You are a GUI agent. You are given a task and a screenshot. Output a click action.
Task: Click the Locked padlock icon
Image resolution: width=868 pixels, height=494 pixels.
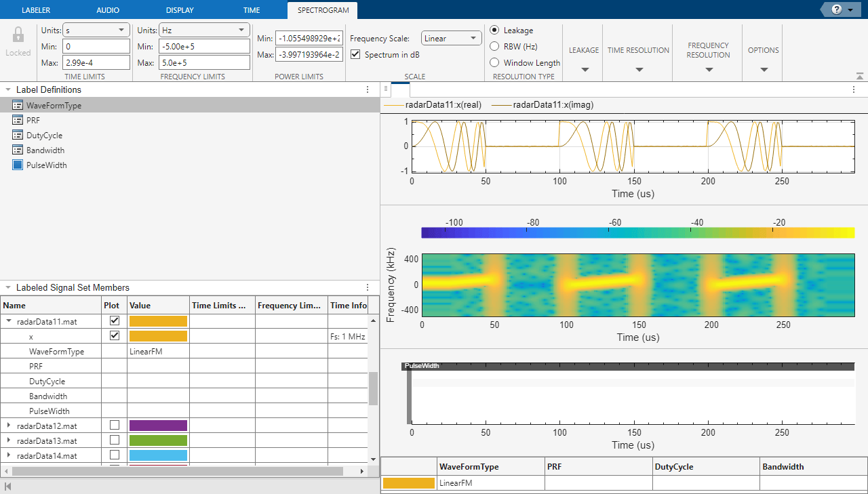tap(18, 35)
